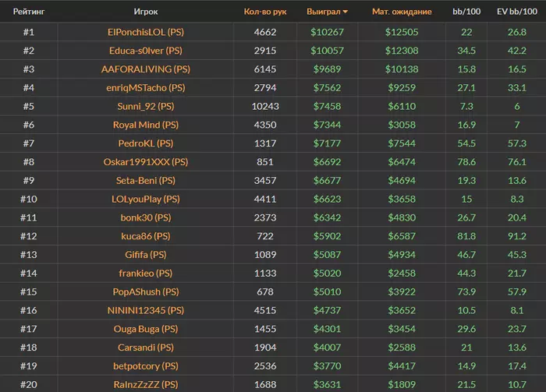
Task: Open player Educa-s0lver (PS) profile
Action: click(145, 51)
